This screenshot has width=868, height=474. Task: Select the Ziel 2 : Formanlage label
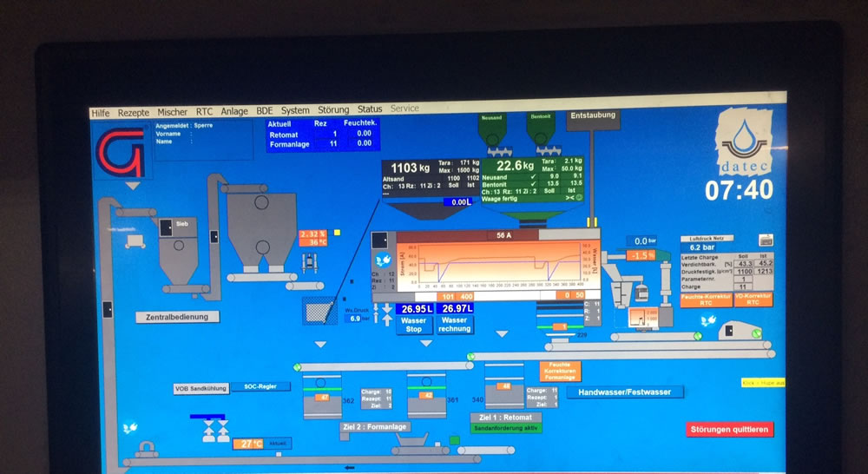click(x=376, y=427)
